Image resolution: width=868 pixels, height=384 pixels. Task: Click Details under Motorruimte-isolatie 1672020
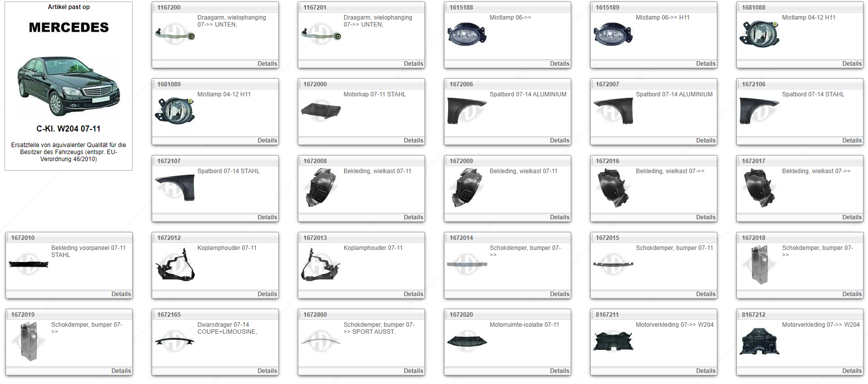coord(560,371)
